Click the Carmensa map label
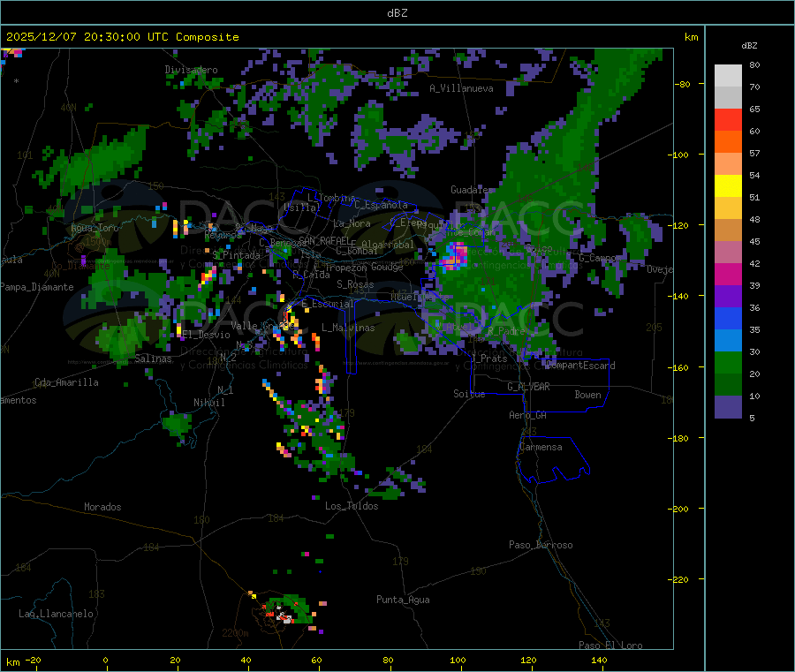This screenshot has height=672, width=795. coord(541,448)
